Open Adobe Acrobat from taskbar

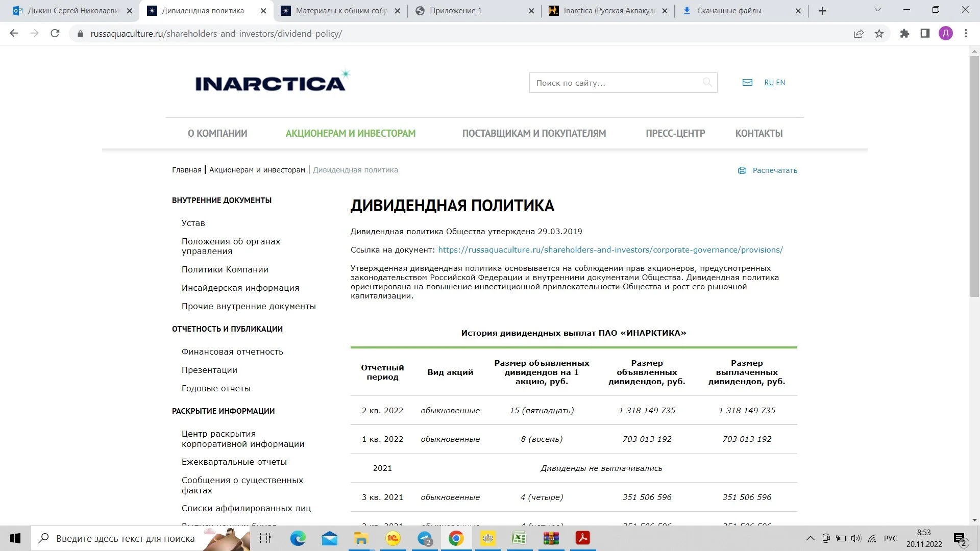[583, 538]
